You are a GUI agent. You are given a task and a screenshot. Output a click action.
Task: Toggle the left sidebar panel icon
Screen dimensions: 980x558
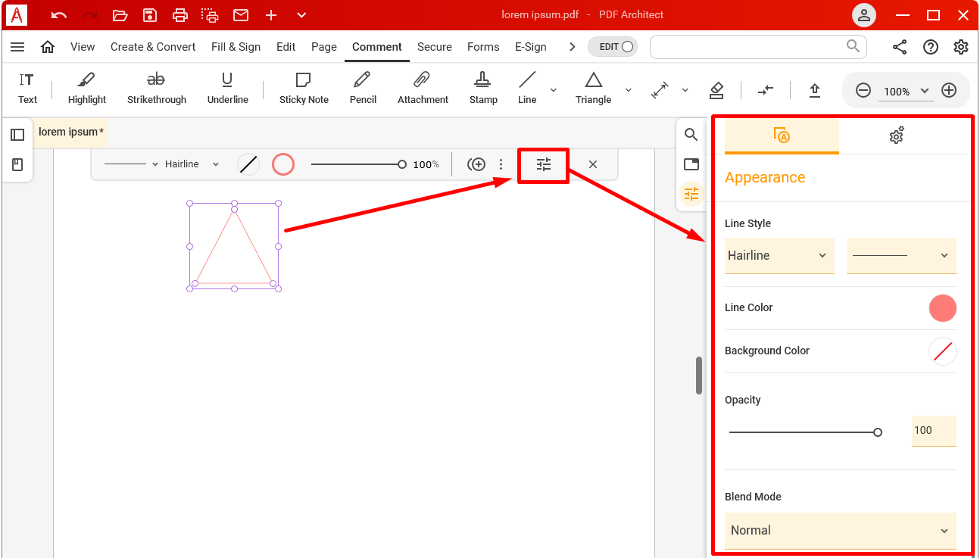(x=17, y=135)
